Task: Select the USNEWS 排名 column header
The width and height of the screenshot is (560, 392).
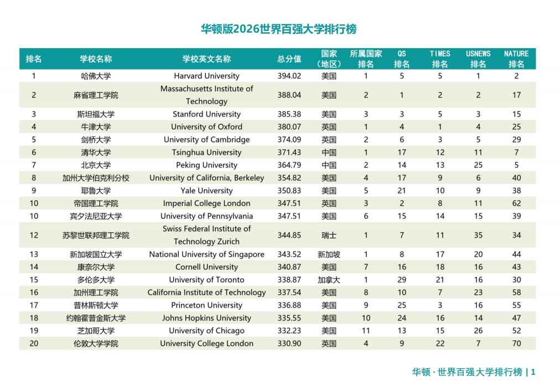Action: 478,59
